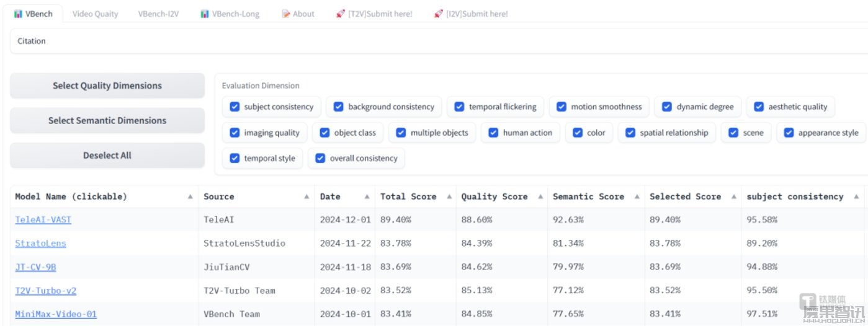Viewport: 868px width, 326px height.
Task: Sort by Date column arrow
Action: coord(367,196)
